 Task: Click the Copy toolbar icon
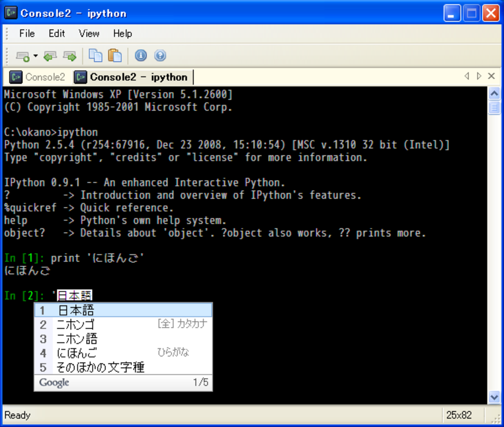point(95,55)
